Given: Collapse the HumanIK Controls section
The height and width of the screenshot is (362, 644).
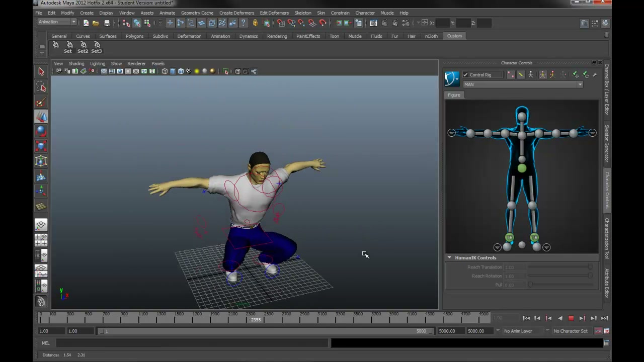Looking at the screenshot, I should pos(449,258).
